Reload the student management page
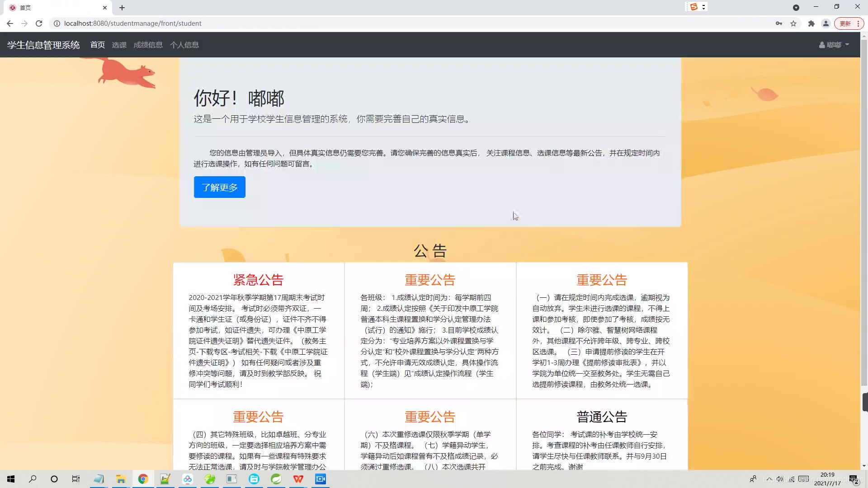 point(39,23)
